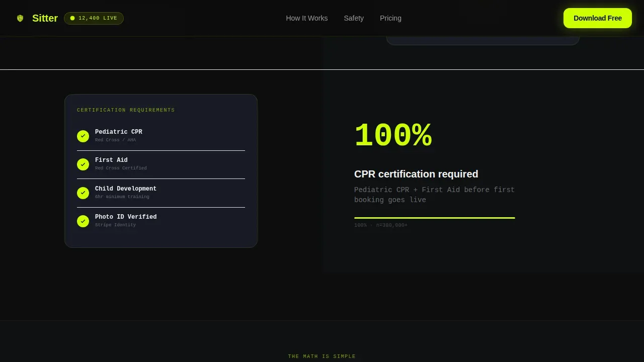Viewport: 644px width, 362px height.
Task: Click the Pediatric CPR checkmark icon
Action: pyautogui.click(x=83, y=136)
